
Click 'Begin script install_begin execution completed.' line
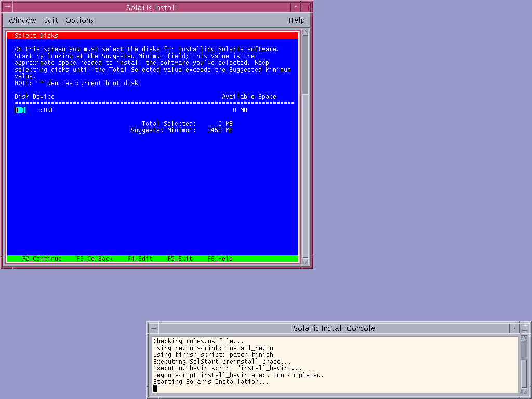click(238, 375)
